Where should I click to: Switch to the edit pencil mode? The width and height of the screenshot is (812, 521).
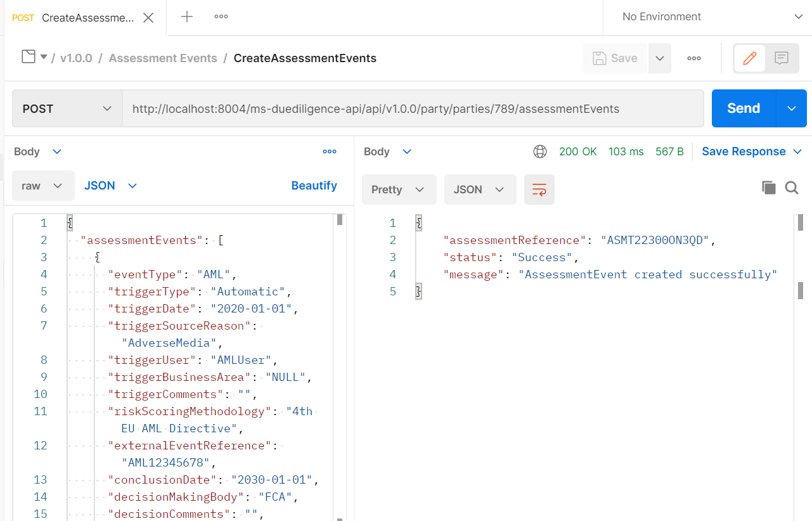tap(749, 58)
